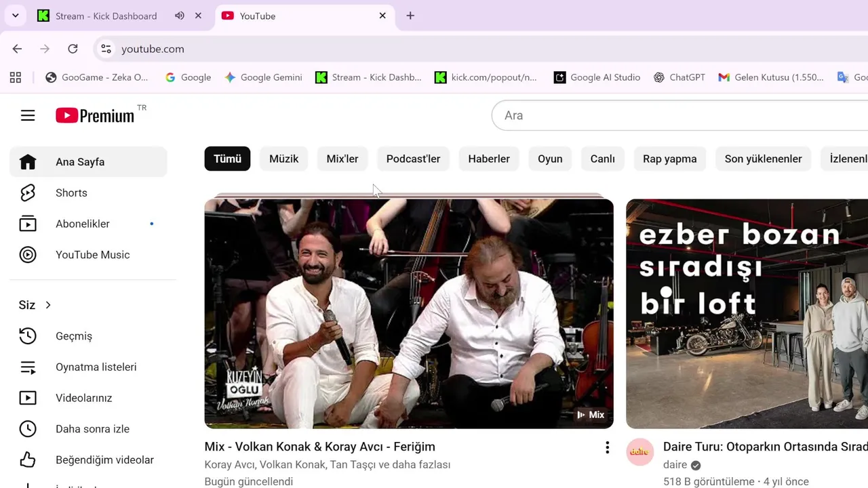This screenshot has width=868, height=488.
Task: Go back with browser back arrow
Action: click(x=17, y=49)
